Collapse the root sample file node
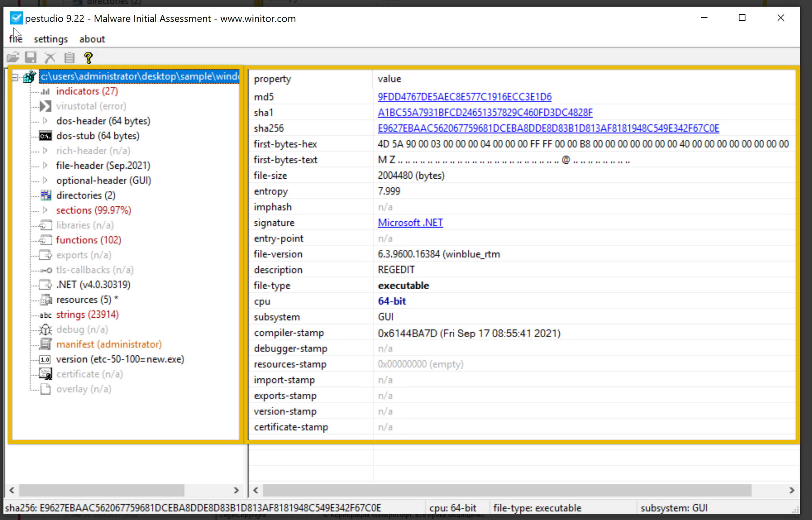812x520 pixels. pos(15,77)
